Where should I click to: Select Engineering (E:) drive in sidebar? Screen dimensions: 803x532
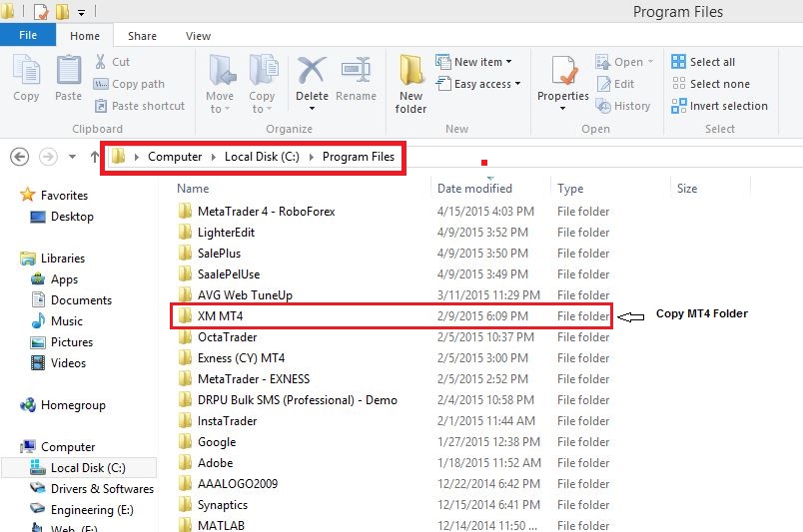tap(82, 509)
